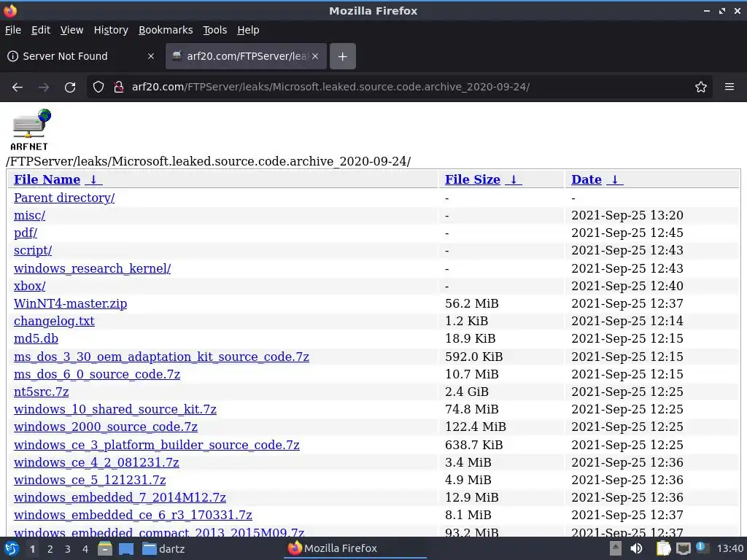Click the 13:40 clock in taskbar
The height and width of the screenshot is (560, 747).
point(729,548)
